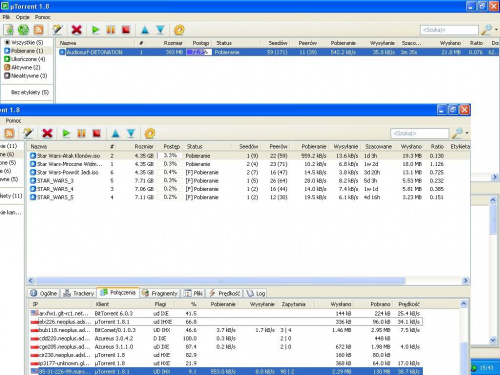Screen dimensions: 500x375
Task: Switch to the Ogólne tab
Action: pyautogui.click(x=44, y=293)
